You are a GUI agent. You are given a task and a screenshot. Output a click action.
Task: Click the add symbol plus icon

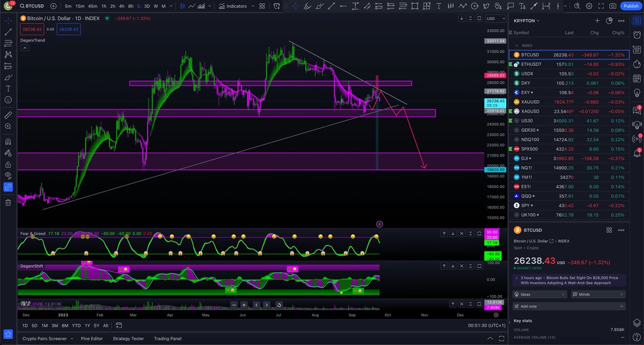[54, 6]
